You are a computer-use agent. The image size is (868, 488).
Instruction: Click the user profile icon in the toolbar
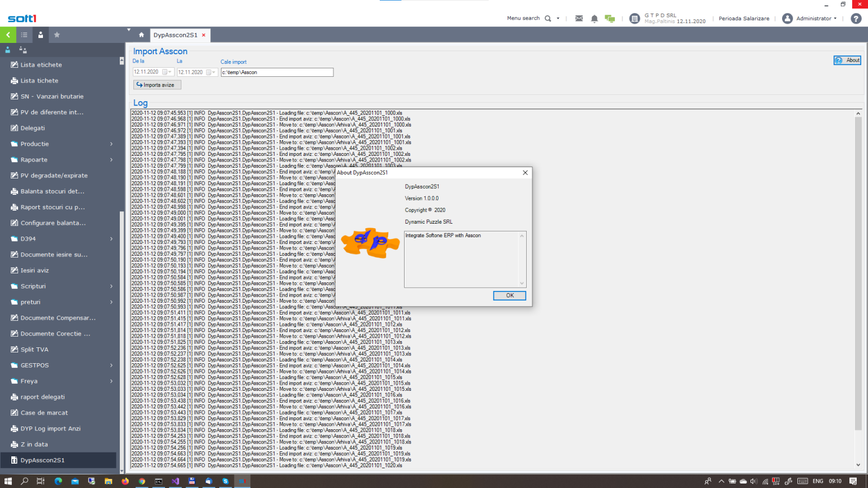(x=40, y=34)
